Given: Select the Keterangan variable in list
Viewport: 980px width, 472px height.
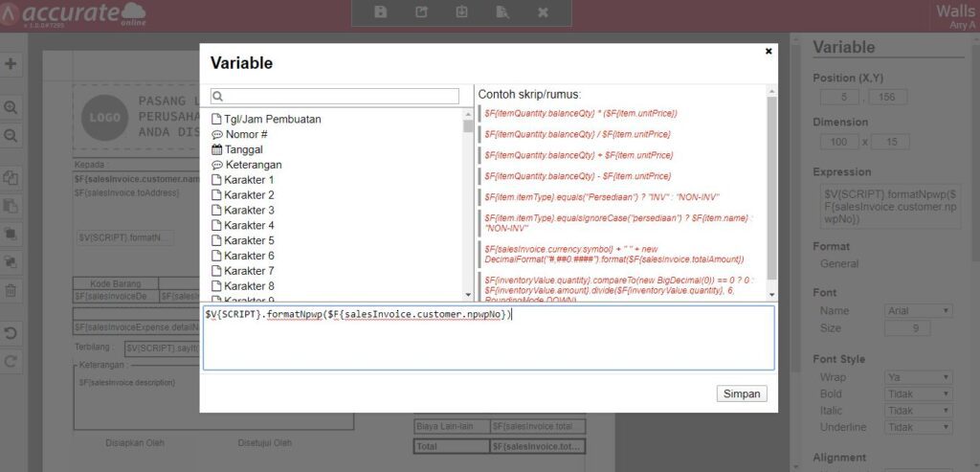Looking at the screenshot, I should 253,165.
